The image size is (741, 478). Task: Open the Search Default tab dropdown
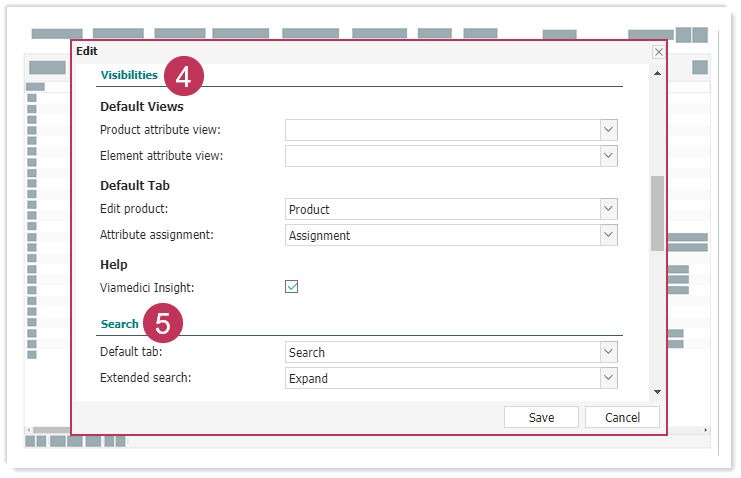click(x=608, y=352)
